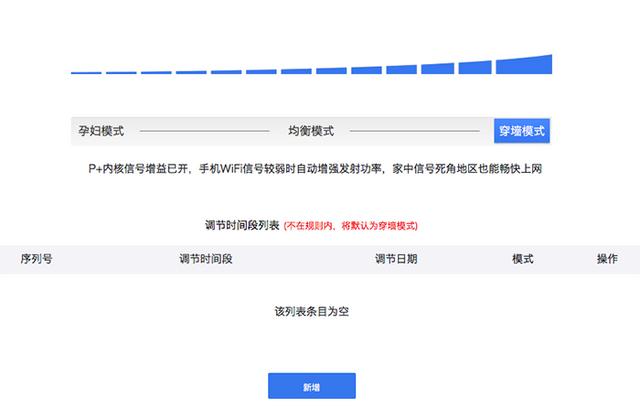Viewport: 640px width, 408px height.
Task: Click the 该列表条目为空 message
Action: [x=311, y=312]
